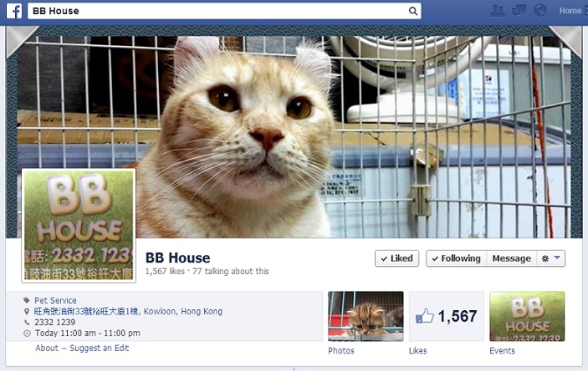Click the search magnifier icon
588x372 pixels.
pyautogui.click(x=413, y=11)
